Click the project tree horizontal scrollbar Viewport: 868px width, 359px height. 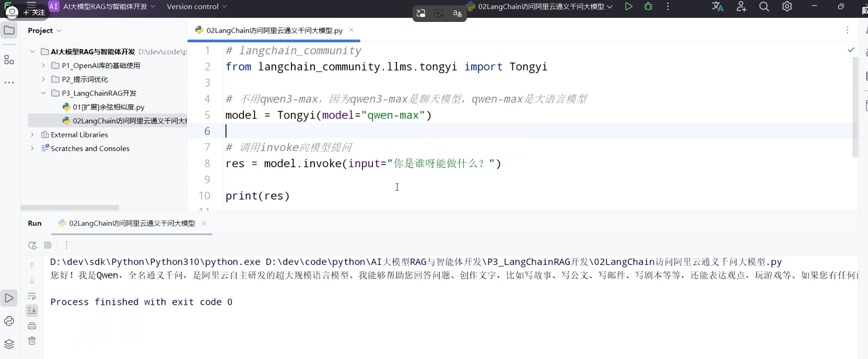point(69,207)
